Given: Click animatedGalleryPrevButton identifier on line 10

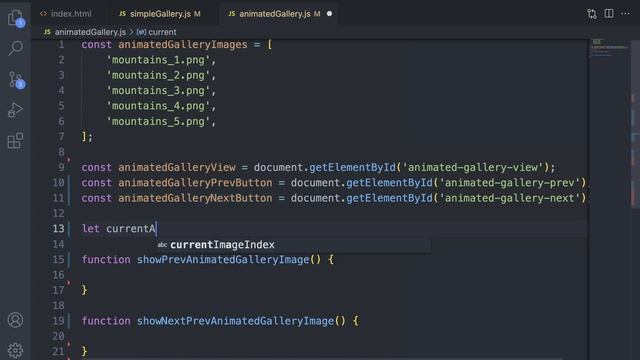Looking at the screenshot, I should 195,183.
